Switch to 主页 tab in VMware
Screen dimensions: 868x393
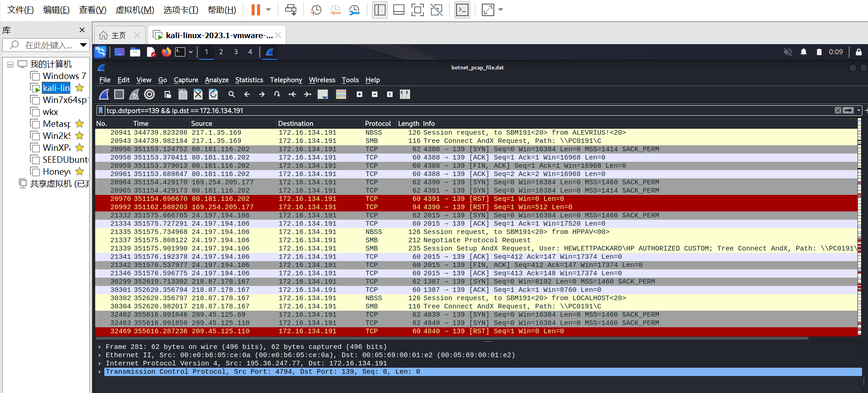[x=119, y=35]
